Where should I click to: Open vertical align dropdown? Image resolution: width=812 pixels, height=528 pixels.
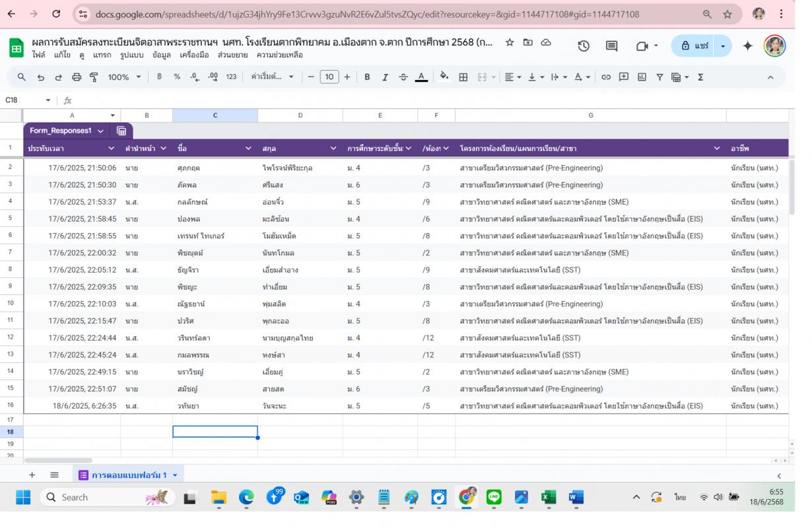tap(535, 77)
